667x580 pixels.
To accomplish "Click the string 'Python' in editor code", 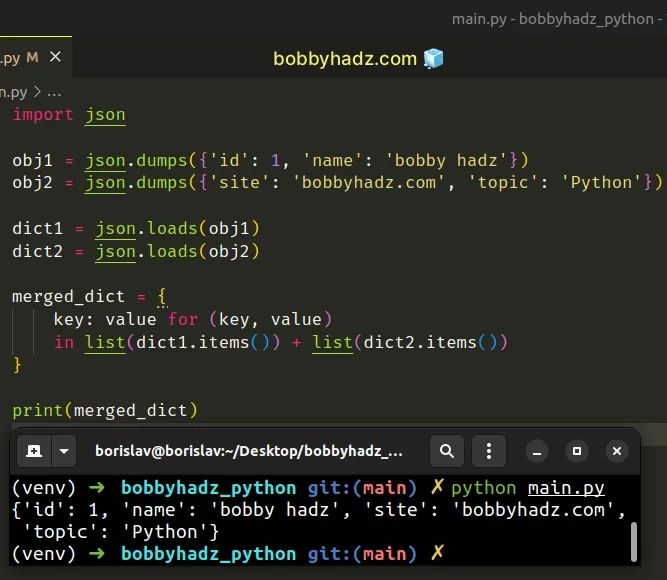I will 601,183.
